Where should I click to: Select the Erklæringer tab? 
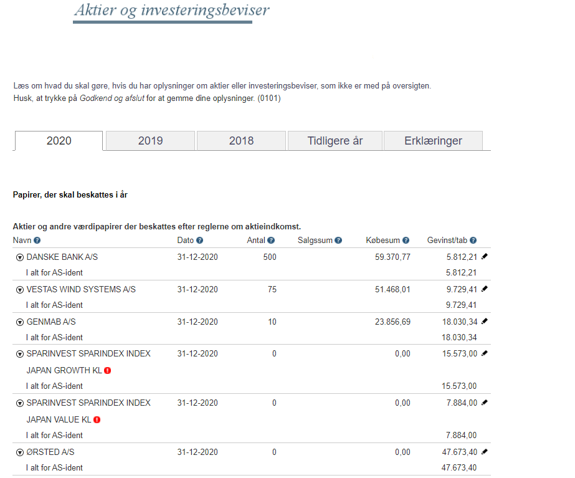point(433,141)
